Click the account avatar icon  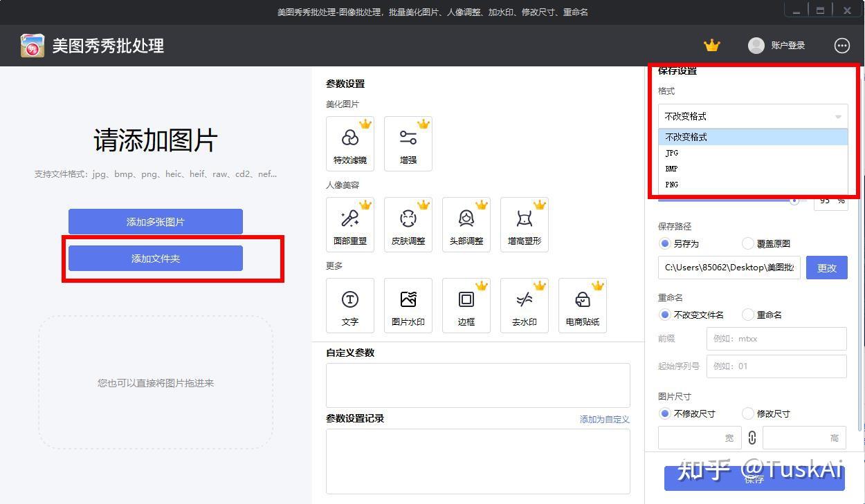756,45
